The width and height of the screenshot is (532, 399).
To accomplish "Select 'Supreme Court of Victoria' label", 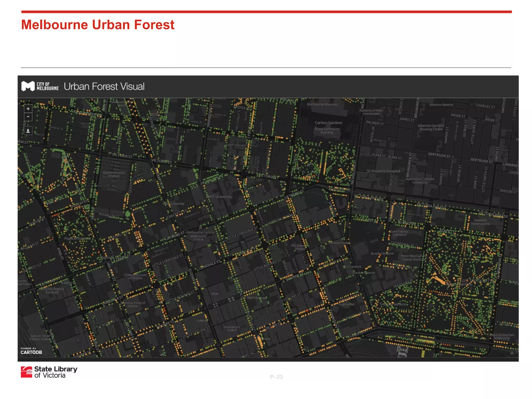I will [x=133, y=304].
